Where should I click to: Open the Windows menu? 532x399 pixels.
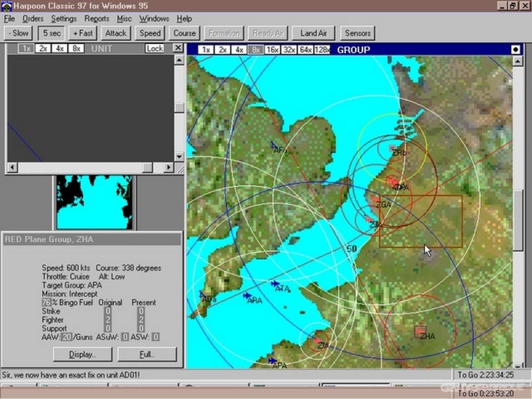tap(154, 18)
